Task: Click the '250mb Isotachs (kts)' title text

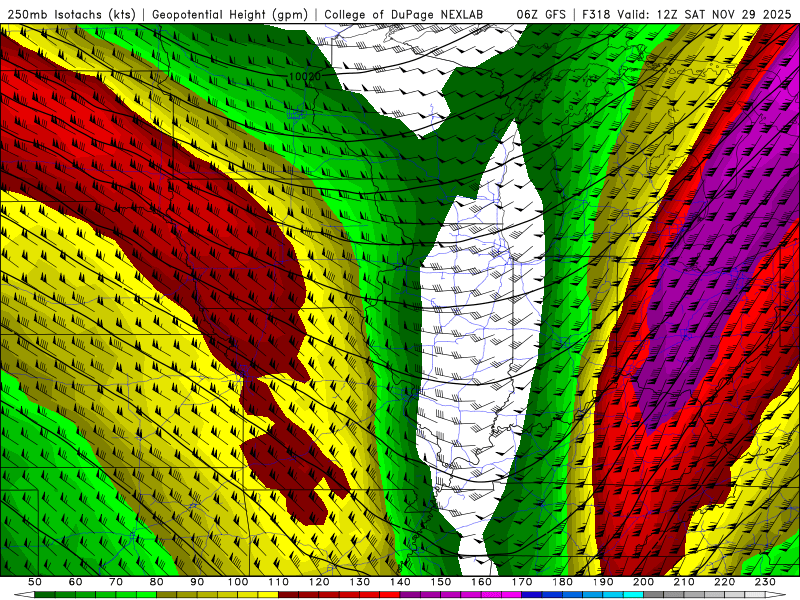Action: coord(71,15)
